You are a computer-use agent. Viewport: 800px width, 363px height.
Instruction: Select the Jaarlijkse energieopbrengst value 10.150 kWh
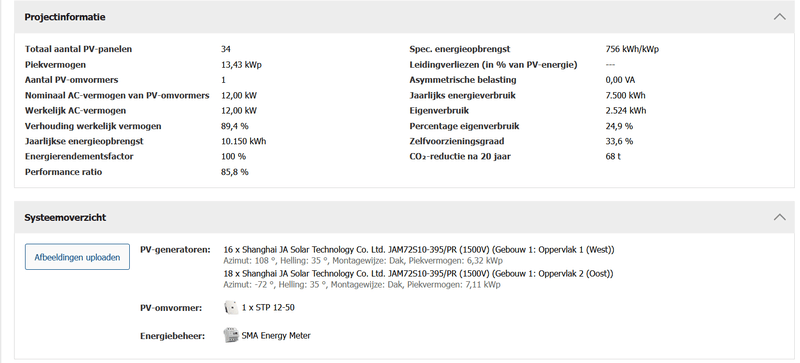[243, 141]
